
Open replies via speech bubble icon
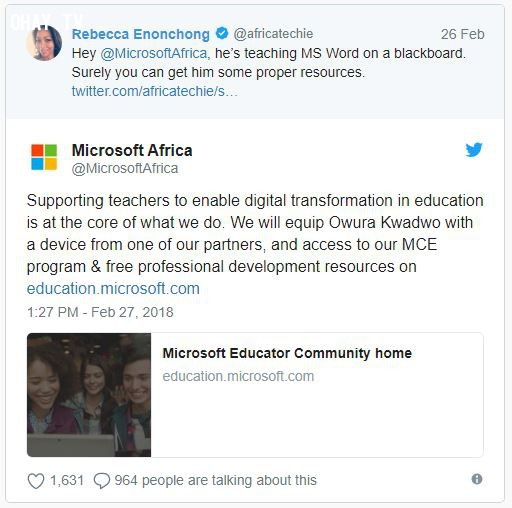tap(102, 481)
